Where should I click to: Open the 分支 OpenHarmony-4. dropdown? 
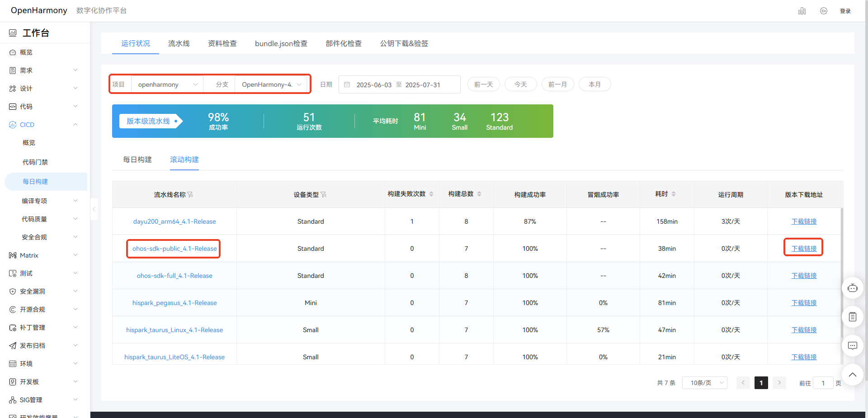[271, 85]
